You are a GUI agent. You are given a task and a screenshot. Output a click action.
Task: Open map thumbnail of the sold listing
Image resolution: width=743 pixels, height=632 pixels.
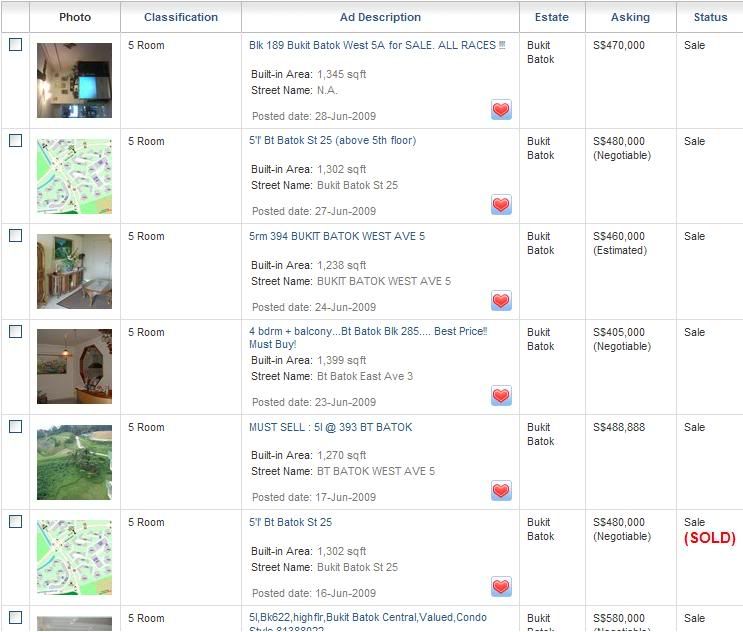click(x=74, y=557)
